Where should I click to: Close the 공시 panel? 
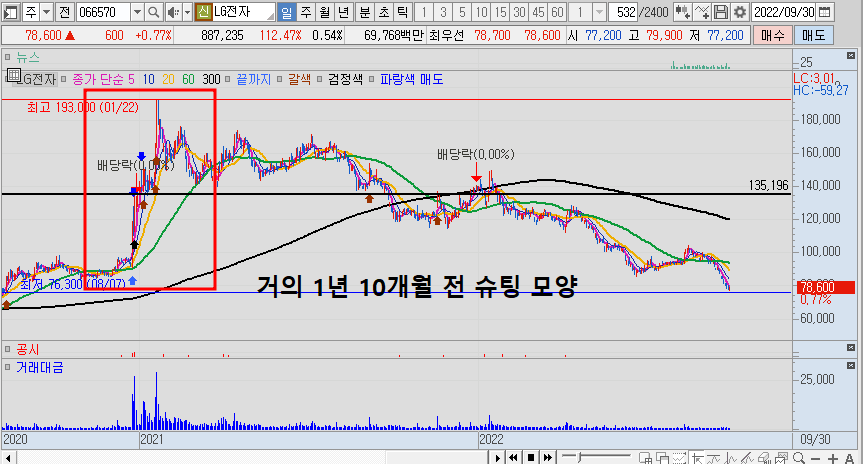(x=851, y=348)
